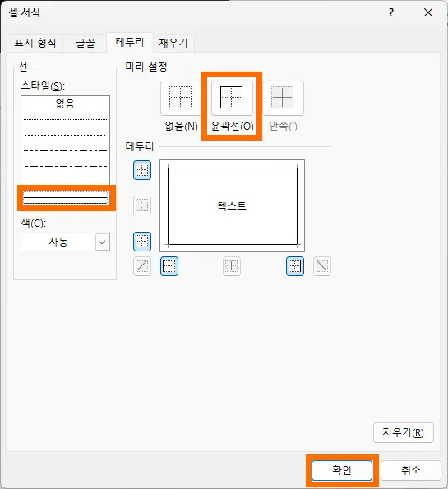
Task: Choose the small dashed line style
Action: [65, 182]
